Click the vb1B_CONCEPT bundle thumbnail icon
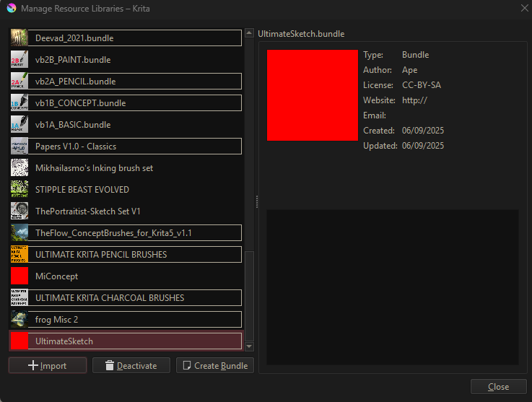Screen dimensions: 532x402 tap(19, 102)
